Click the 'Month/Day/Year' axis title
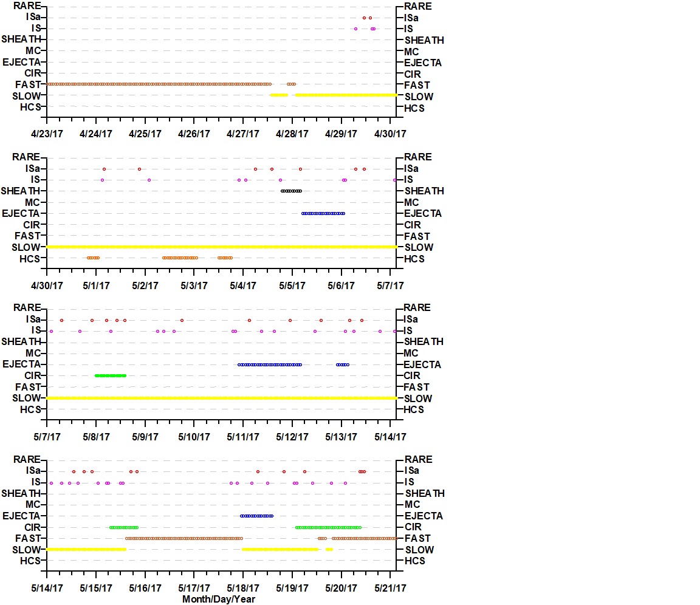Image resolution: width=700 pixels, height=605 pixels. point(218,599)
